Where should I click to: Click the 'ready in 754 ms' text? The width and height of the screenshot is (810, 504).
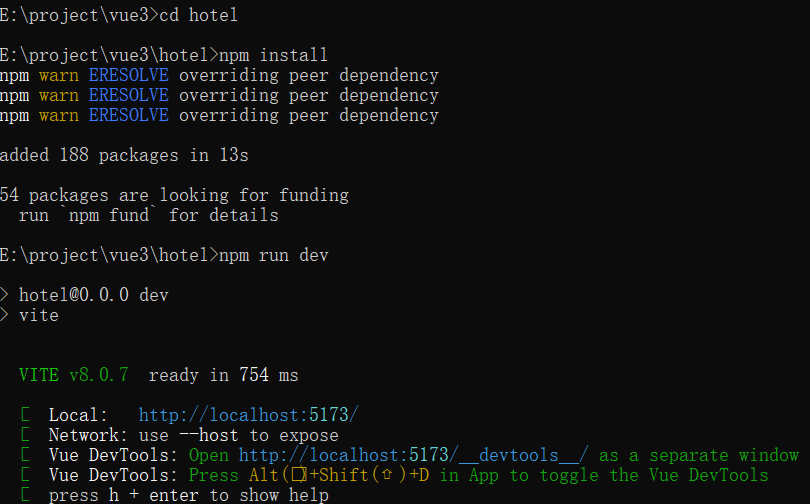click(x=223, y=375)
